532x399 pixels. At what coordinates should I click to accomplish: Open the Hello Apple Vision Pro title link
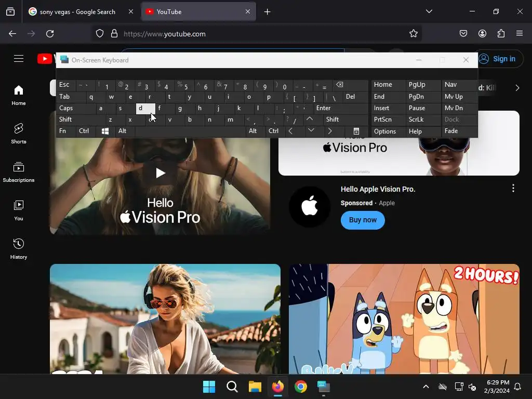click(378, 189)
